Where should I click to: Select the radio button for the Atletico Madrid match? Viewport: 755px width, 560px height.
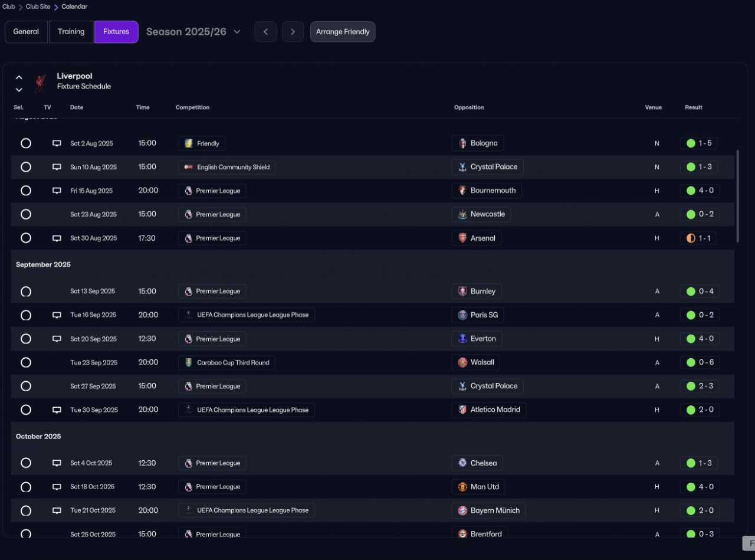tap(26, 410)
